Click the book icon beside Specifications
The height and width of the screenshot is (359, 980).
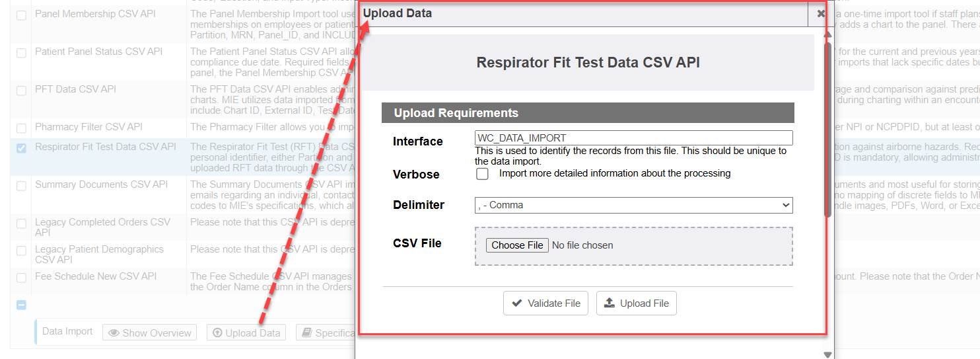pos(306,333)
